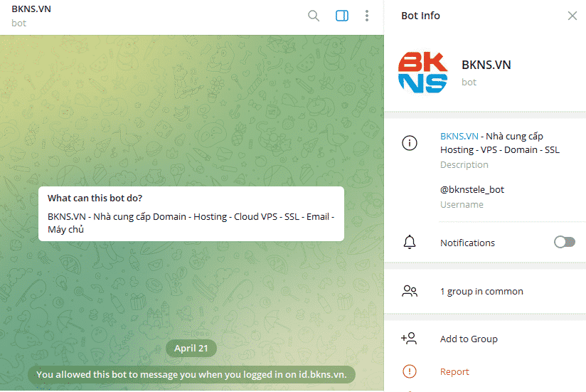Close the Bot Info panel
The height and width of the screenshot is (392, 586).
tap(572, 16)
